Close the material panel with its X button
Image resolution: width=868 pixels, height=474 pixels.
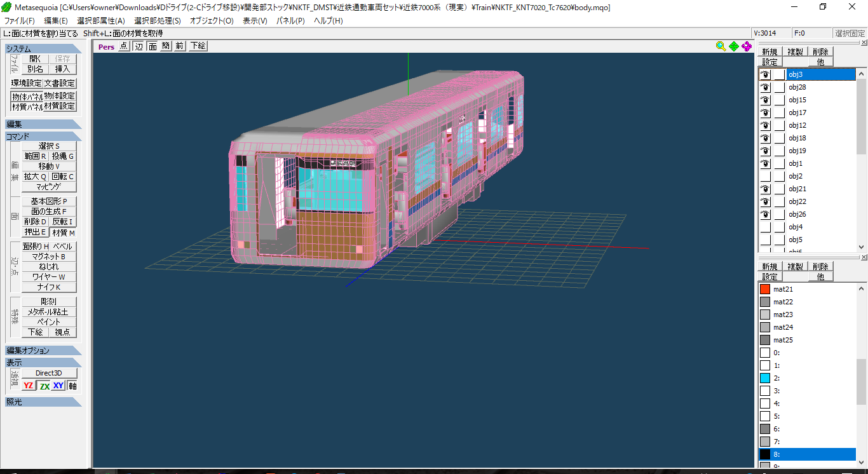[x=864, y=257]
